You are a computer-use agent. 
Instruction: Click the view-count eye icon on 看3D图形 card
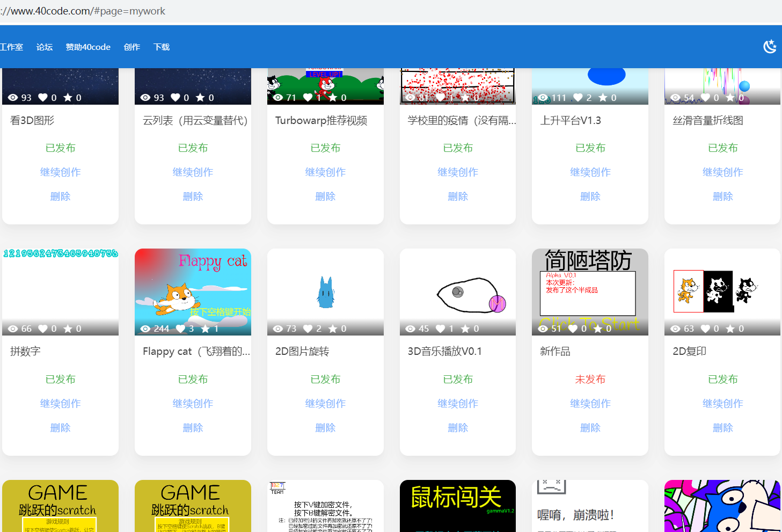tap(13, 97)
